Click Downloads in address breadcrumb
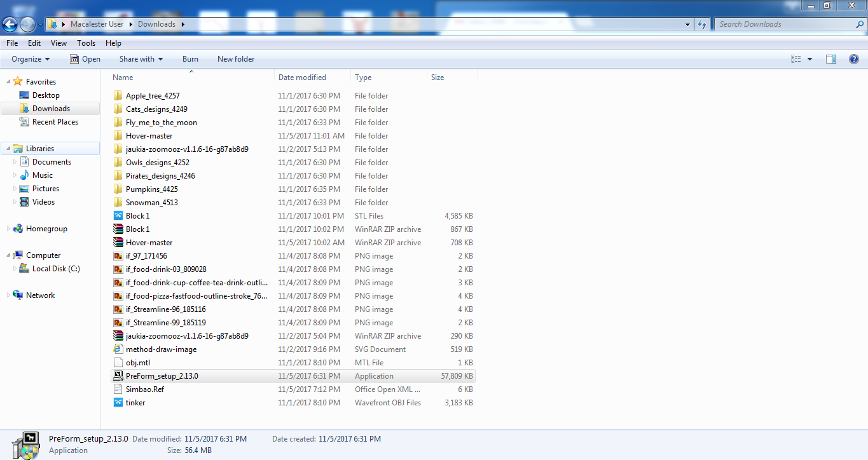This screenshot has height=460, width=868. tap(156, 24)
